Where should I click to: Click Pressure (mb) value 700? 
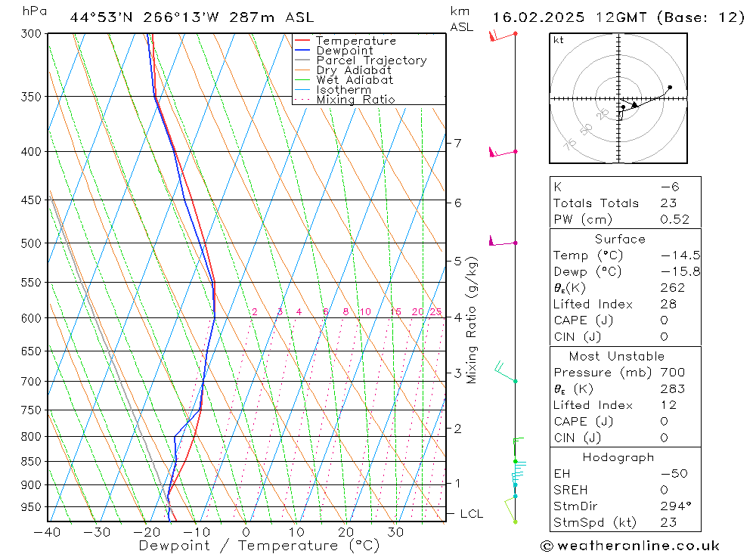point(673,372)
